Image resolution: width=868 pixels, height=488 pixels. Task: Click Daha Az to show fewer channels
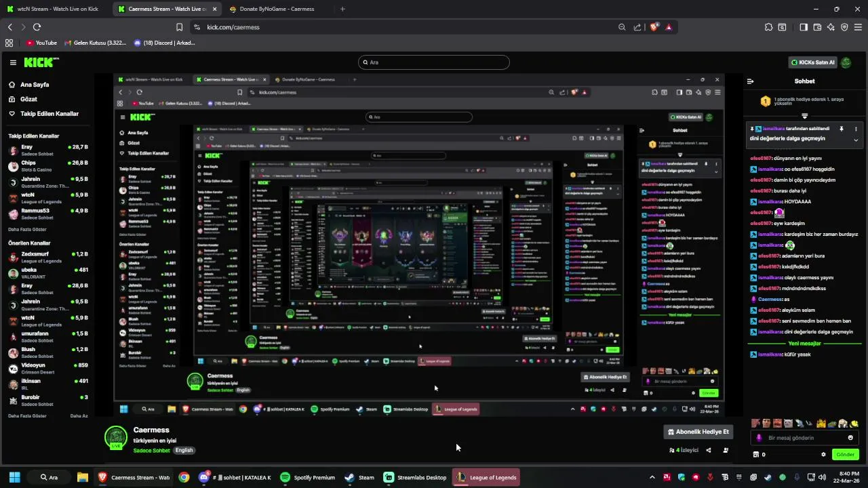79,415
